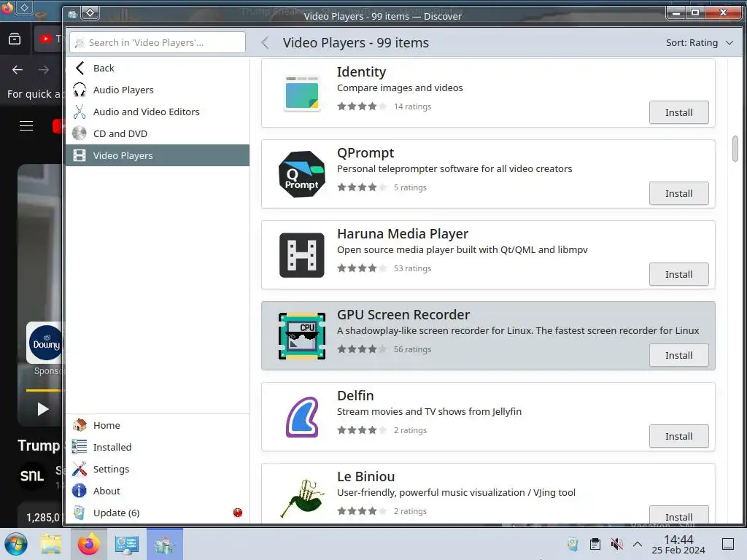Click the tools icon next to Settings

(x=80, y=469)
